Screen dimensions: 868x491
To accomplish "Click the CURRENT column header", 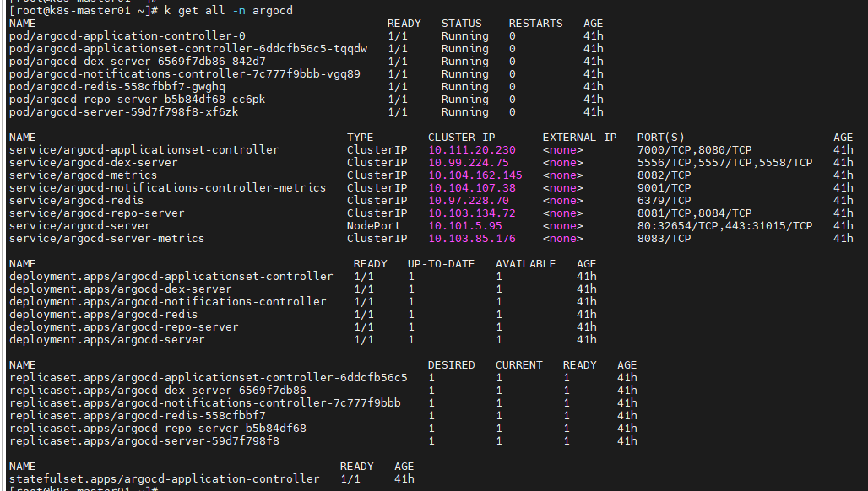I will (x=519, y=365).
